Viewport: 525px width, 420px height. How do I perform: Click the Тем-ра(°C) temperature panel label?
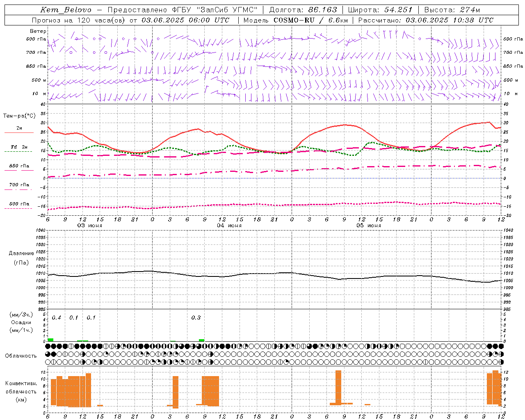coord(19,116)
